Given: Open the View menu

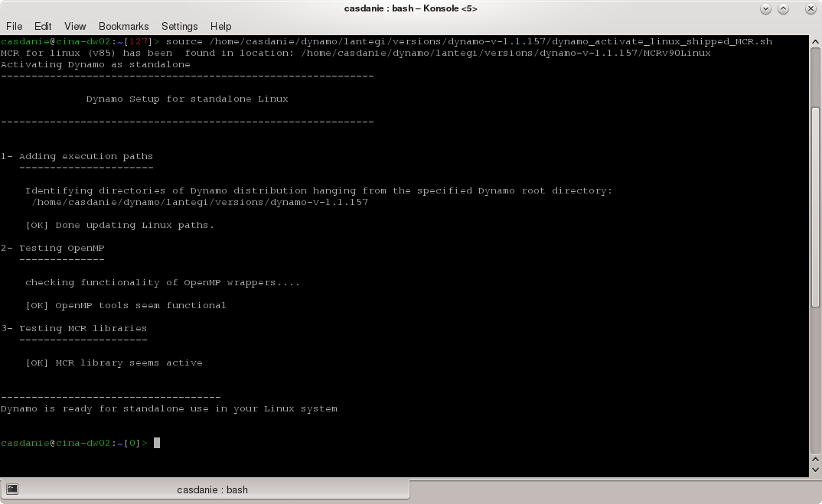Looking at the screenshot, I should click(x=75, y=26).
